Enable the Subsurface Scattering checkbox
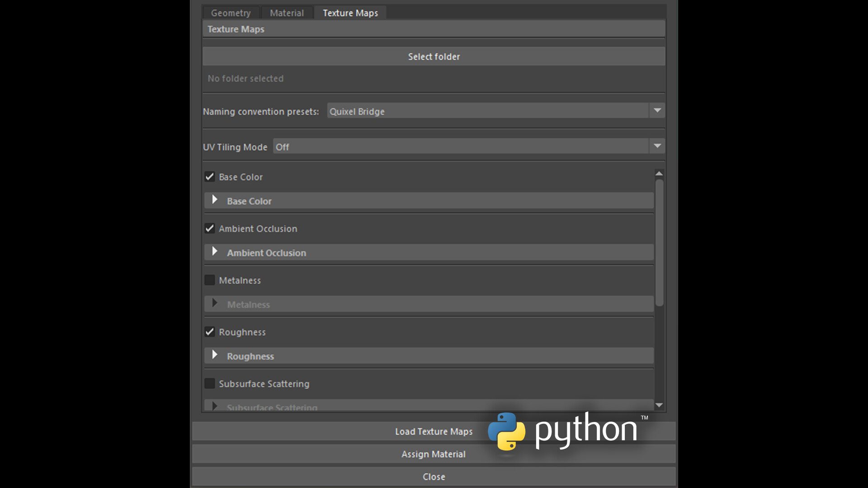The height and width of the screenshot is (488, 868). click(x=209, y=384)
